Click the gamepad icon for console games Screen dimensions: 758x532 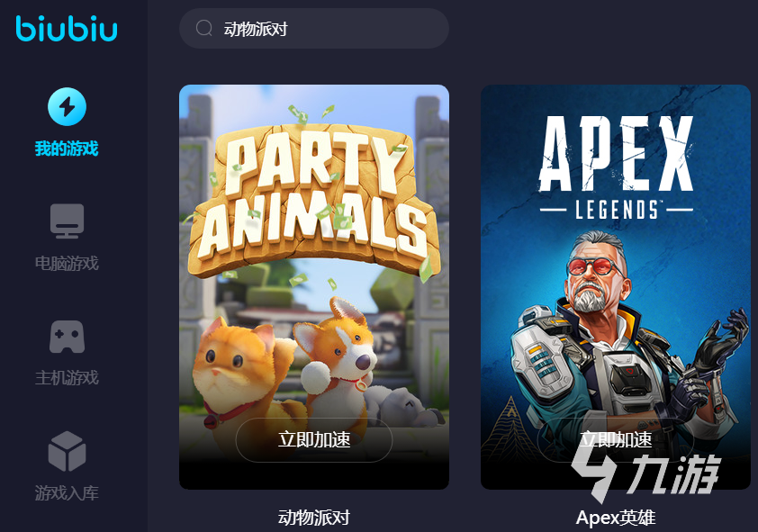(68, 337)
